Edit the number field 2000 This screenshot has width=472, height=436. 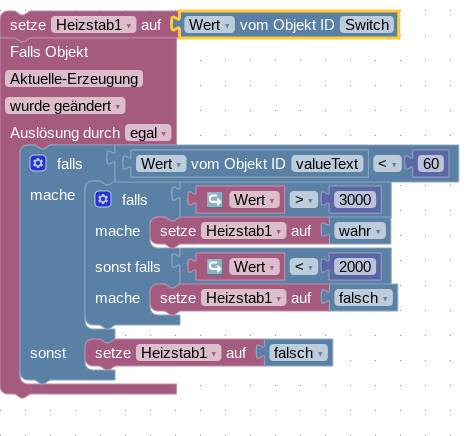point(355,267)
